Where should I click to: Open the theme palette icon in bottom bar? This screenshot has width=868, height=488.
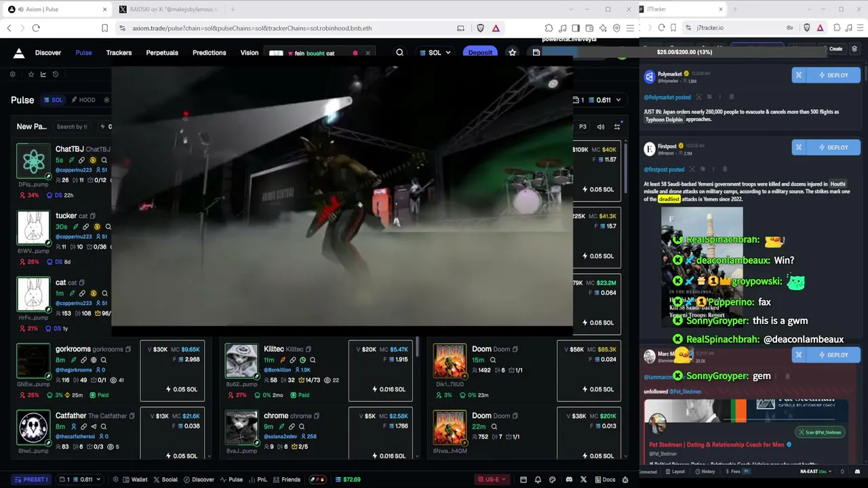(x=552, y=480)
